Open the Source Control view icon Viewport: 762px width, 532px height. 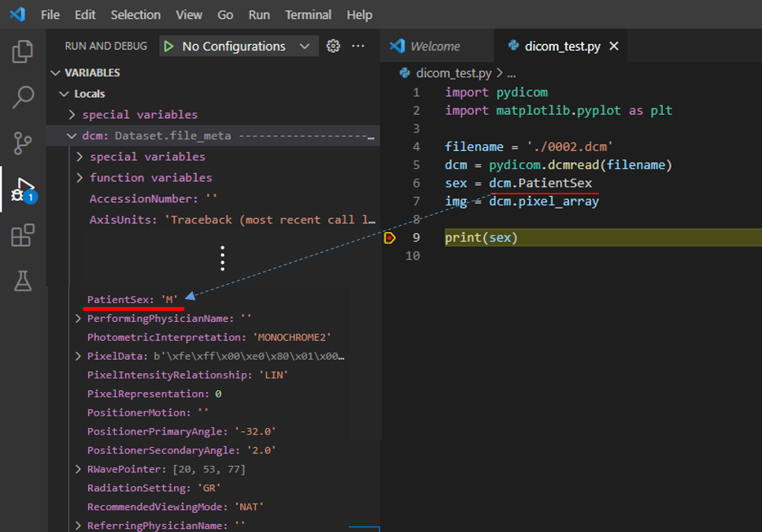pos(22,143)
